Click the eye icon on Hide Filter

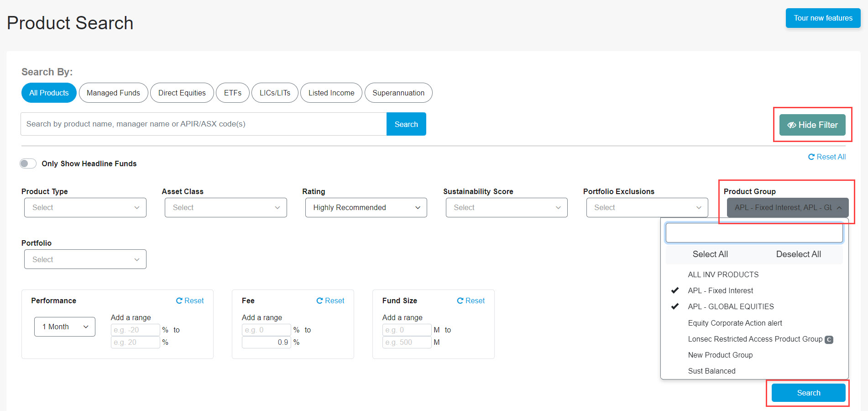[x=792, y=125]
